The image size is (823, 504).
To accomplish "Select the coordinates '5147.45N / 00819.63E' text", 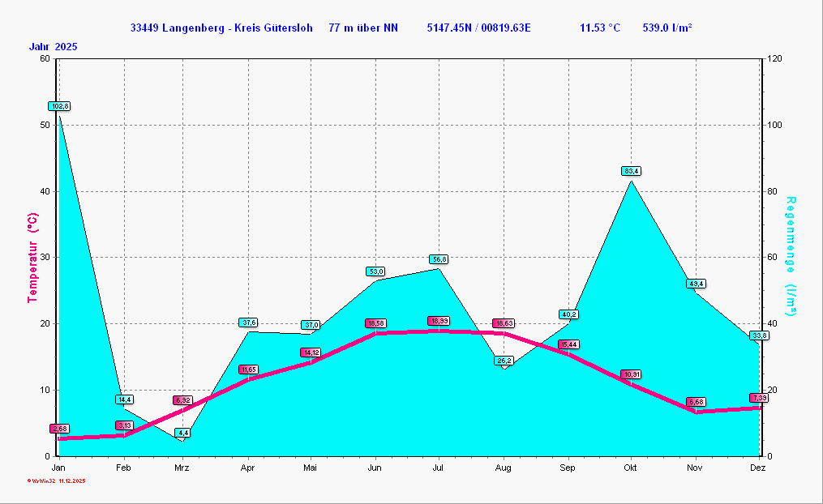I will tap(479, 28).
